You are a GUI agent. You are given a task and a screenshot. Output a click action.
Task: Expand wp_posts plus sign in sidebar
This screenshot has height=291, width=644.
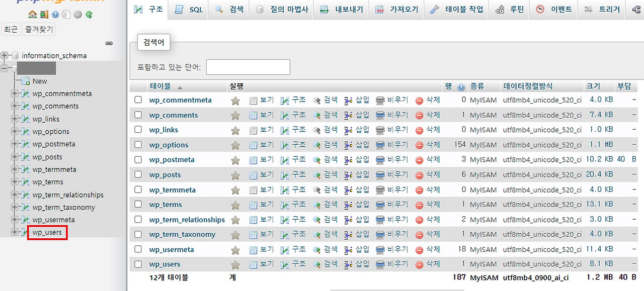click(15, 157)
